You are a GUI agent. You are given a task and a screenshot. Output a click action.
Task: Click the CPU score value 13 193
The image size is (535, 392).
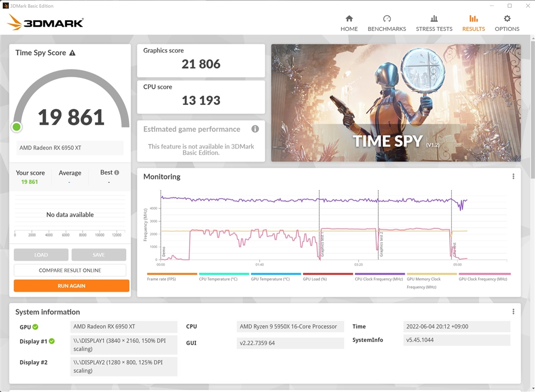[201, 101]
